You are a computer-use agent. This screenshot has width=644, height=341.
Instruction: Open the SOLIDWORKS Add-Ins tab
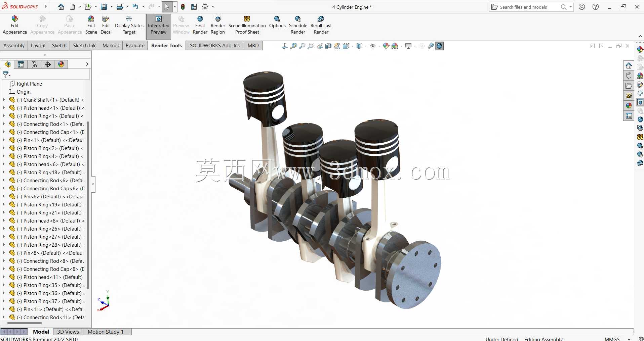coord(215,46)
